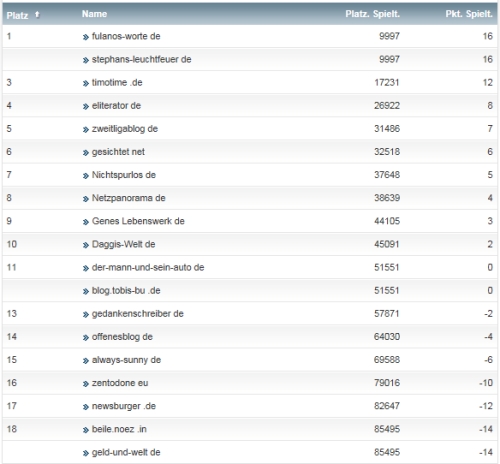Select the value 45091 in Daggis-Welt row
The width and height of the screenshot is (500, 464).
387,244
